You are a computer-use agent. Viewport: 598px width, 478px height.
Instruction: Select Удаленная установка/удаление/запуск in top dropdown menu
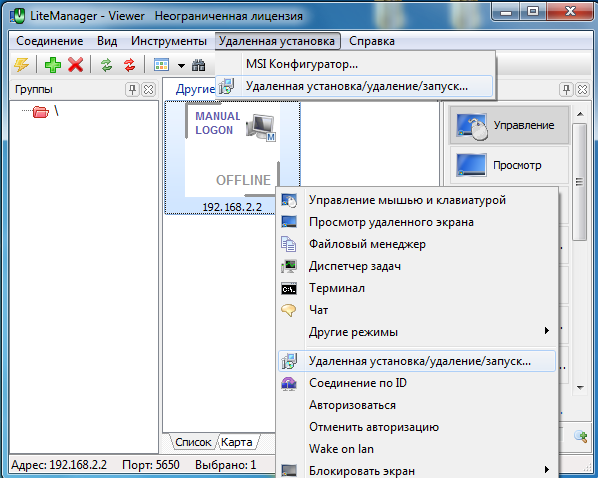355,86
